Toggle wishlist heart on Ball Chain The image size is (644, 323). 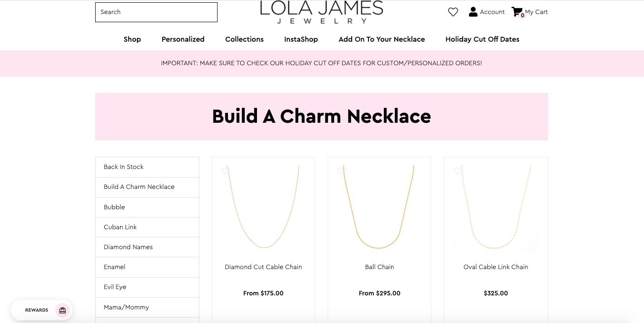click(x=342, y=171)
